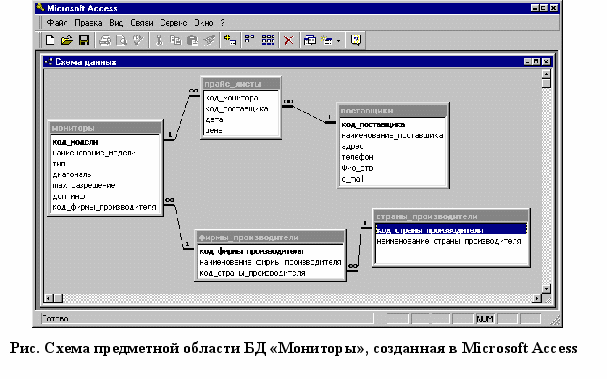
Task: Click the Show Table toolbar icon
Action: tap(230, 40)
